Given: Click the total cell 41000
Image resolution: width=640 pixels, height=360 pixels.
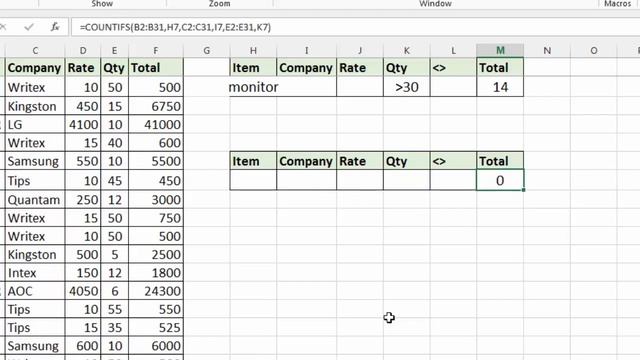Looking at the screenshot, I should point(156,124).
